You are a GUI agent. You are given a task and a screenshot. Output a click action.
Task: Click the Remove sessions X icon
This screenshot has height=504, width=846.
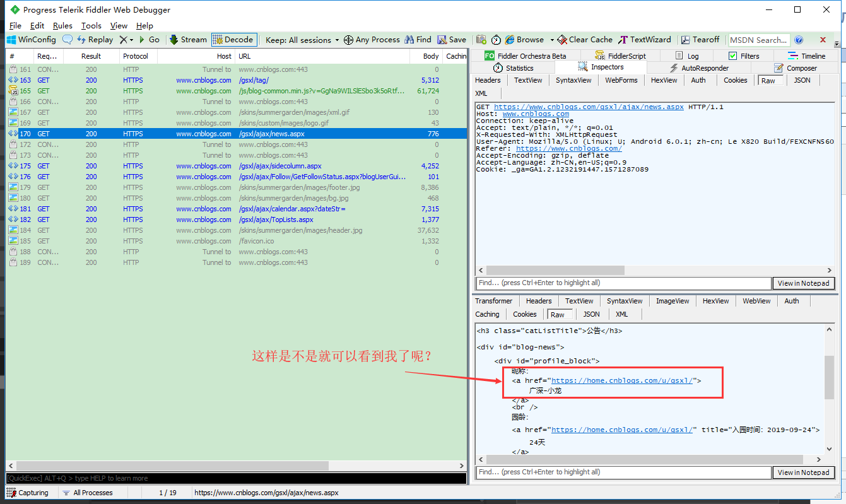[123, 40]
